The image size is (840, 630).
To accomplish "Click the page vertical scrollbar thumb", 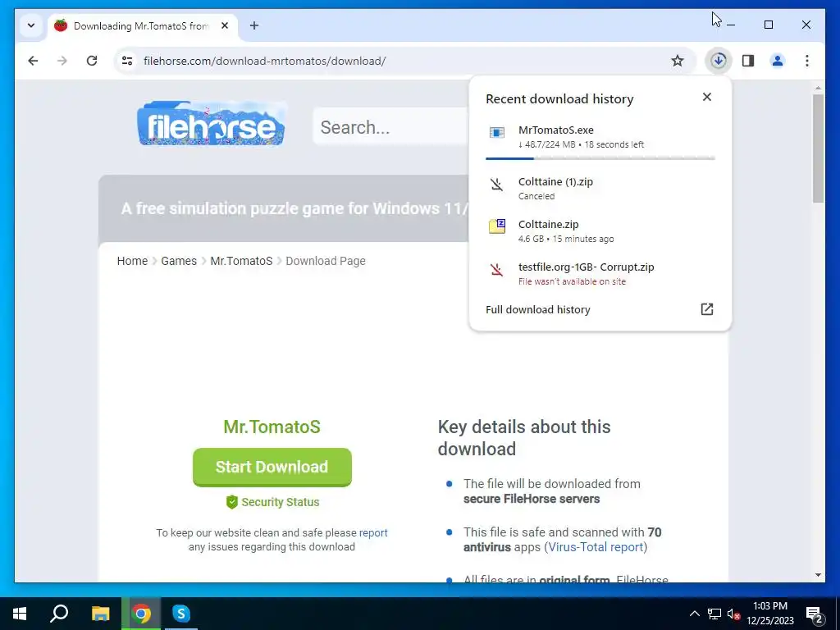I will pyautogui.click(x=818, y=148).
